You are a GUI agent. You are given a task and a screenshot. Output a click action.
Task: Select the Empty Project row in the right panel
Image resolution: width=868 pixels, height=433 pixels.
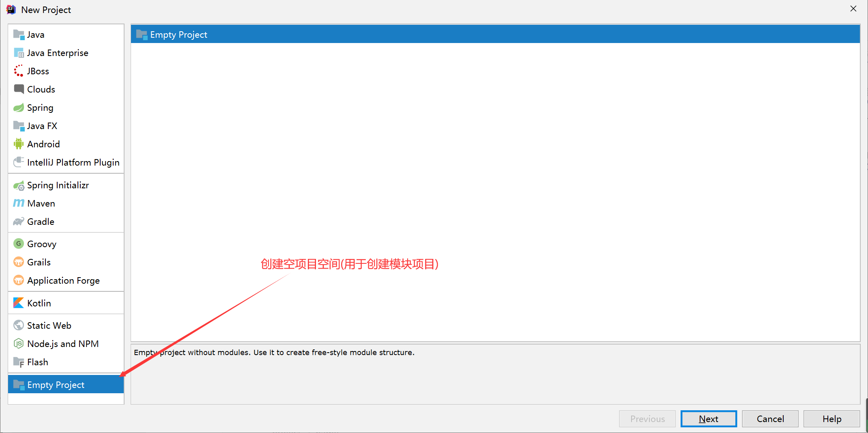click(495, 34)
